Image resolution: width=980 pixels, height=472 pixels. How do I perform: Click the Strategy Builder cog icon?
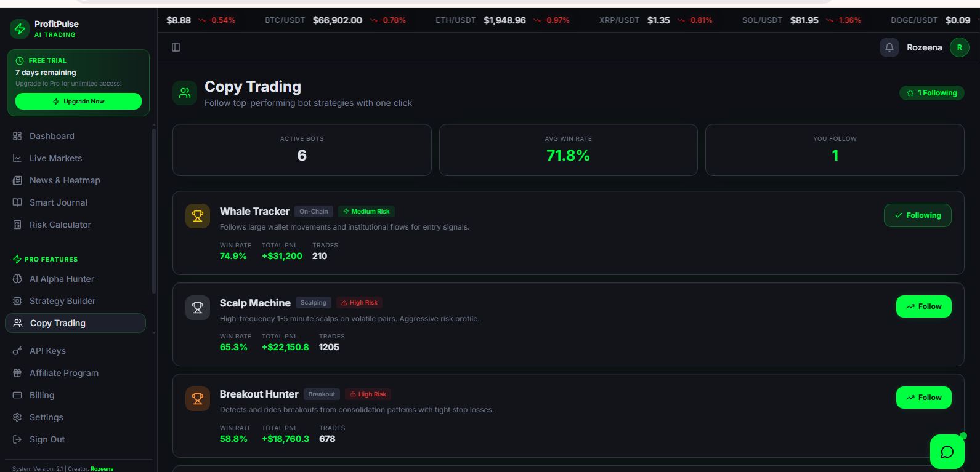(x=17, y=301)
